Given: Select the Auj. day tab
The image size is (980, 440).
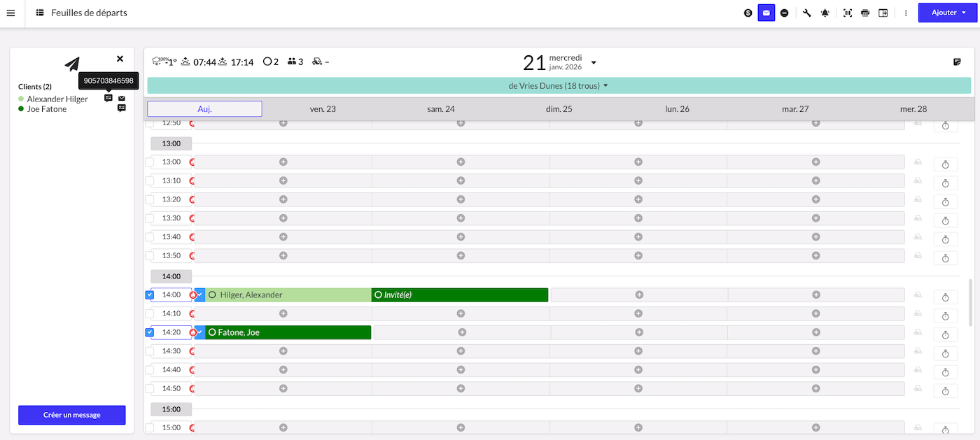Looking at the screenshot, I should [204, 109].
